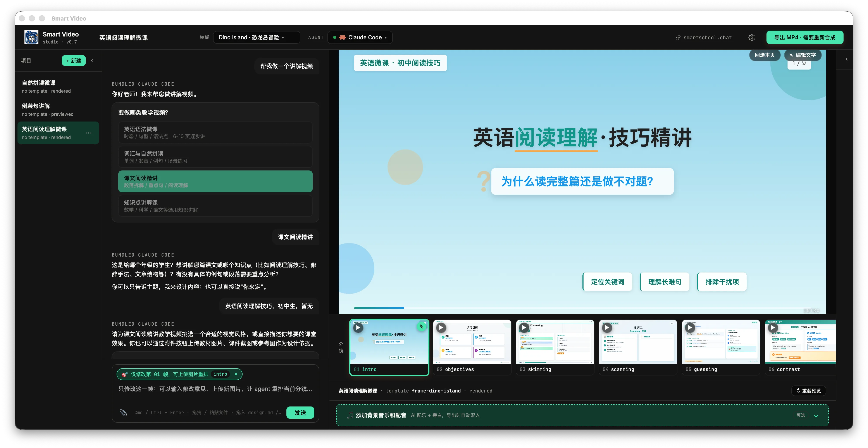The width and height of the screenshot is (868, 448).
Task: Click the frame-dino-island template label
Action: click(436, 391)
